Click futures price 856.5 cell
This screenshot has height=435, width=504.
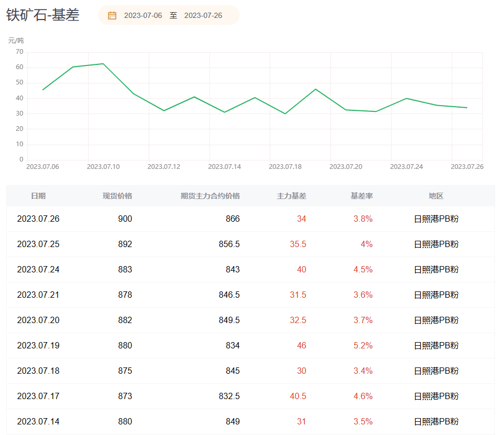tap(229, 244)
